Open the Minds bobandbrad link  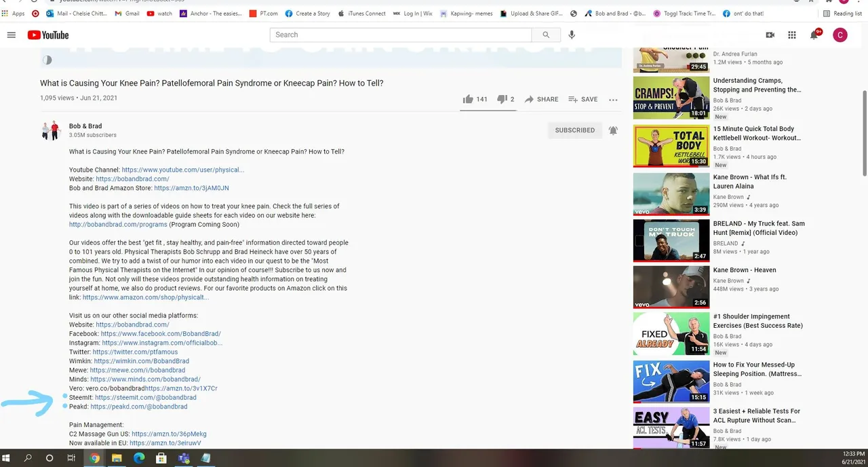click(145, 379)
